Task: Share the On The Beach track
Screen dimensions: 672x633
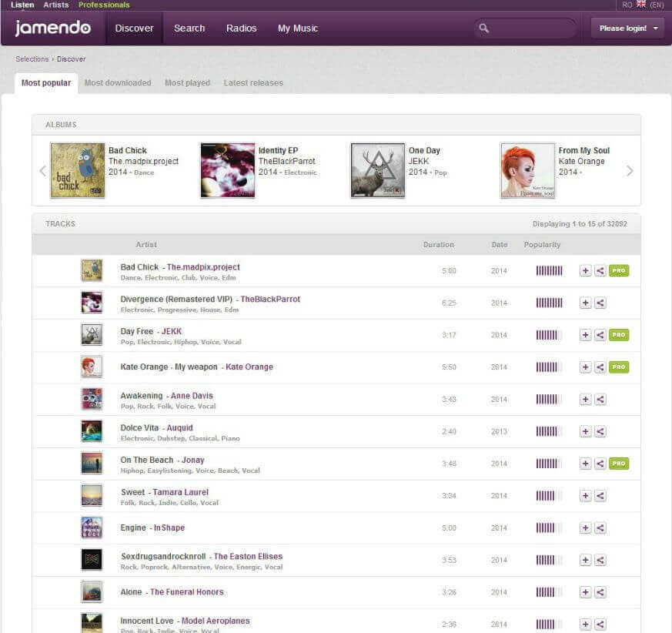Action: 600,464
